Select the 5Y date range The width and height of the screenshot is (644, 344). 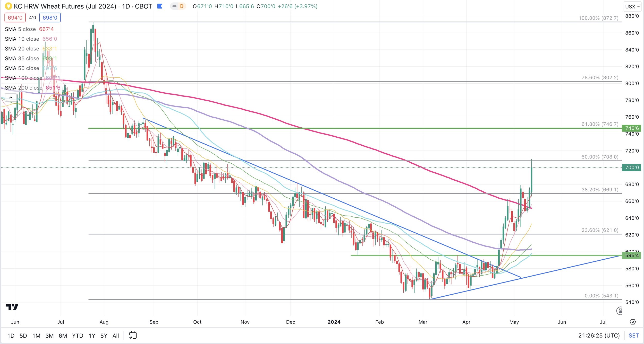104,336
